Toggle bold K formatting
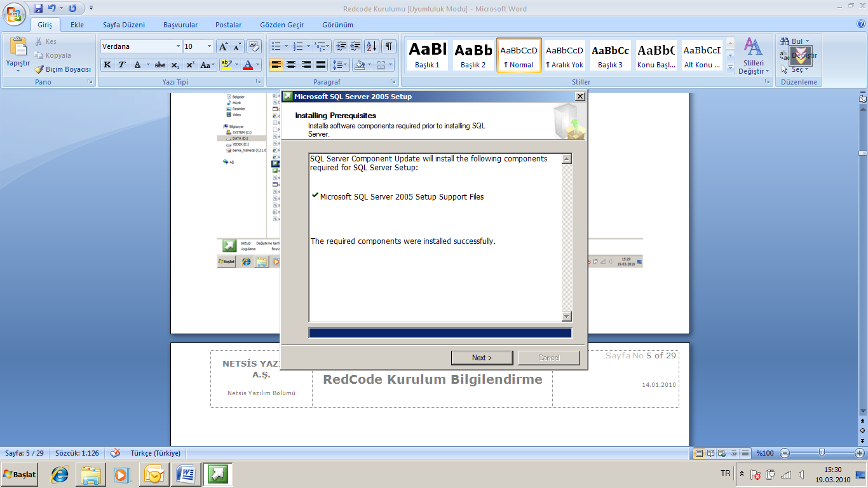This screenshot has width=868, height=488. click(107, 65)
